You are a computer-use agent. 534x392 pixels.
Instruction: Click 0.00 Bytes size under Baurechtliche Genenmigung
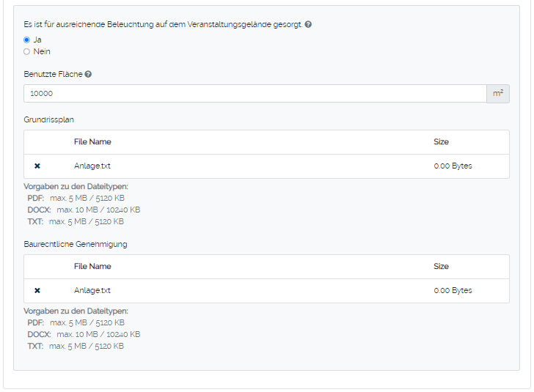tap(453, 291)
